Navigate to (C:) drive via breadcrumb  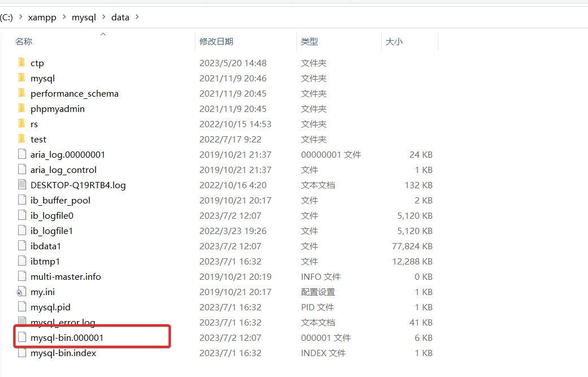pos(7,17)
